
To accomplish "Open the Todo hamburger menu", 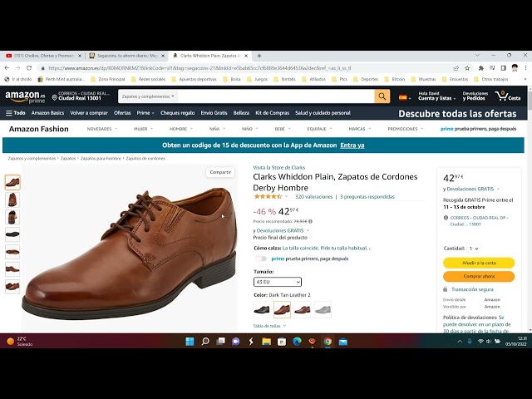I will click(16, 113).
